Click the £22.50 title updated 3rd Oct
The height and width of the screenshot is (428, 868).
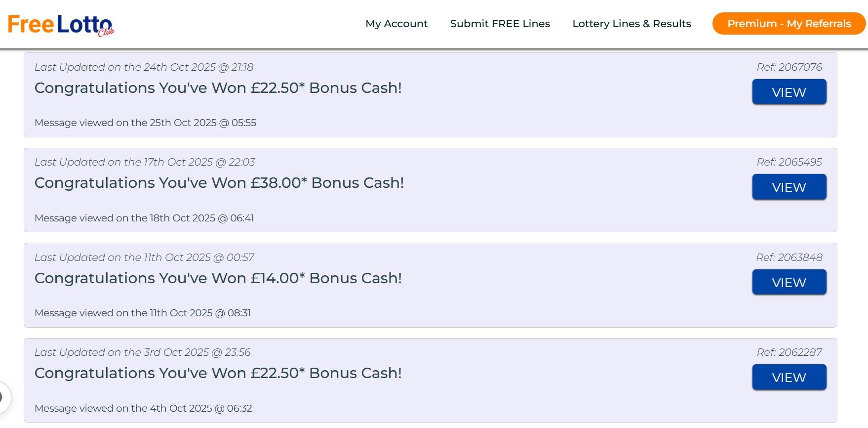tap(218, 373)
